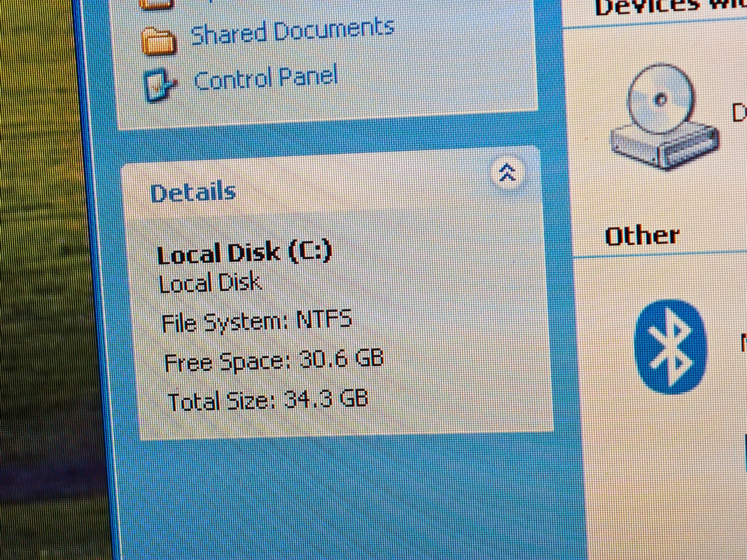747x560 pixels.
Task: Collapse the Details panel with chevron button
Action: tap(507, 172)
